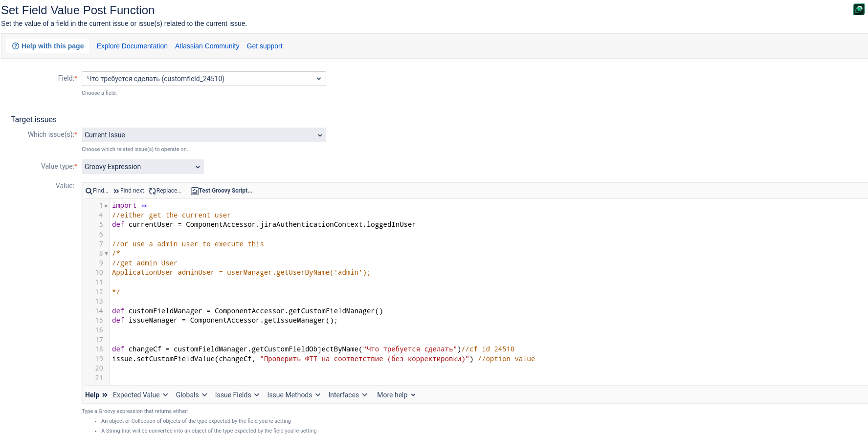Click comment '//either get the current user'

pyautogui.click(x=171, y=215)
